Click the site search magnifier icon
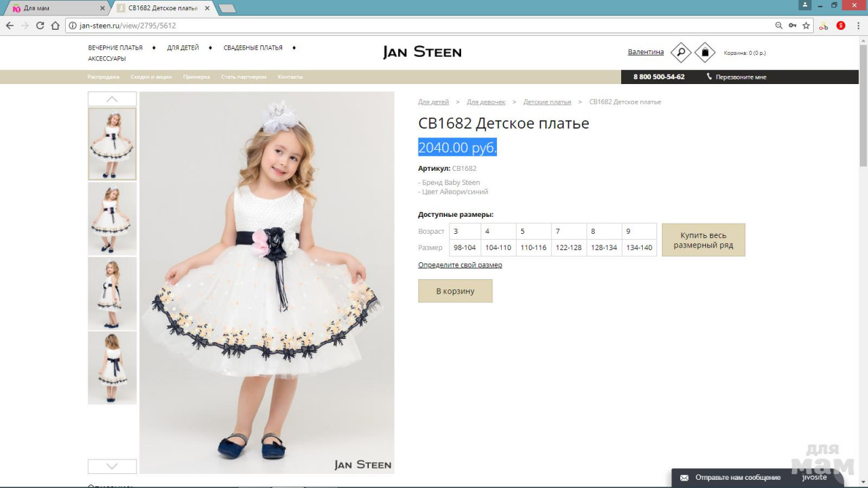 [x=680, y=52]
